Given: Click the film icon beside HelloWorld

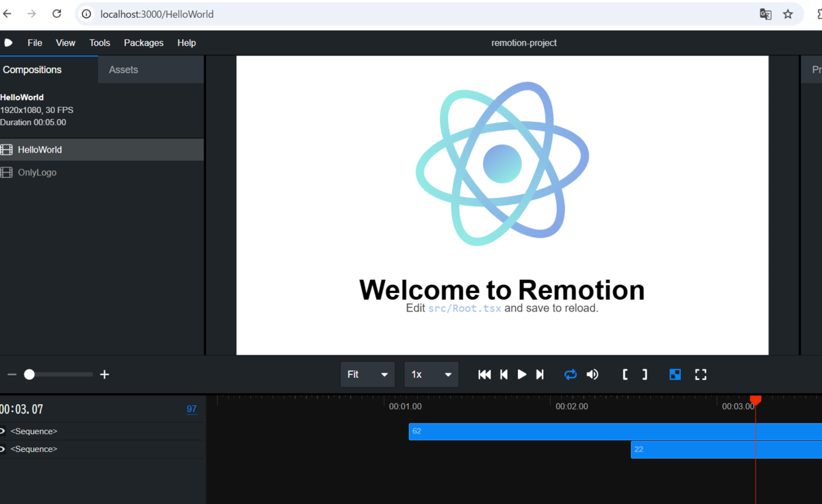Looking at the screenshot, I should click(x=7, y=149).
